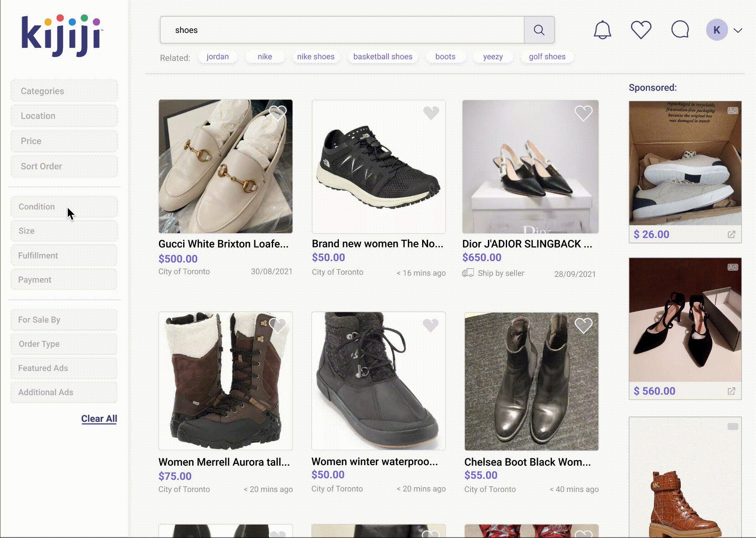Favourite the Dior J'ADIOR Slingback listing
Image resolution: width=756 pixels, height=538 pixels.
[x=583, y=113]
